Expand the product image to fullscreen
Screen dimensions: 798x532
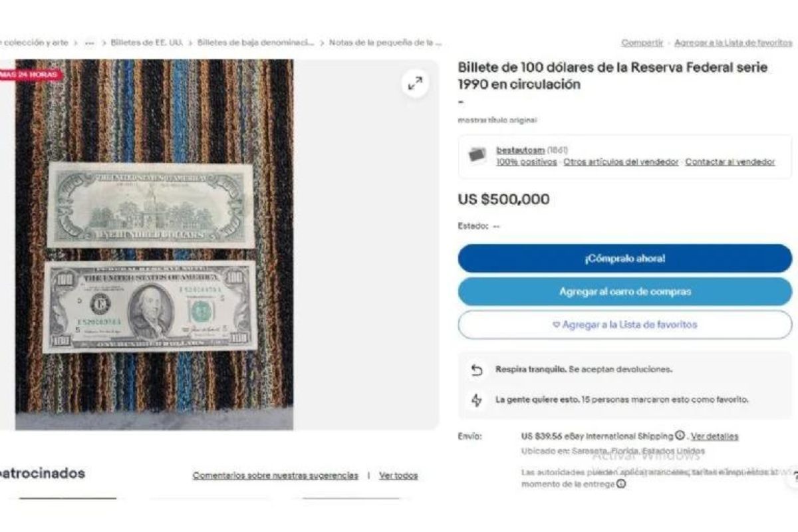coord(415,84)
